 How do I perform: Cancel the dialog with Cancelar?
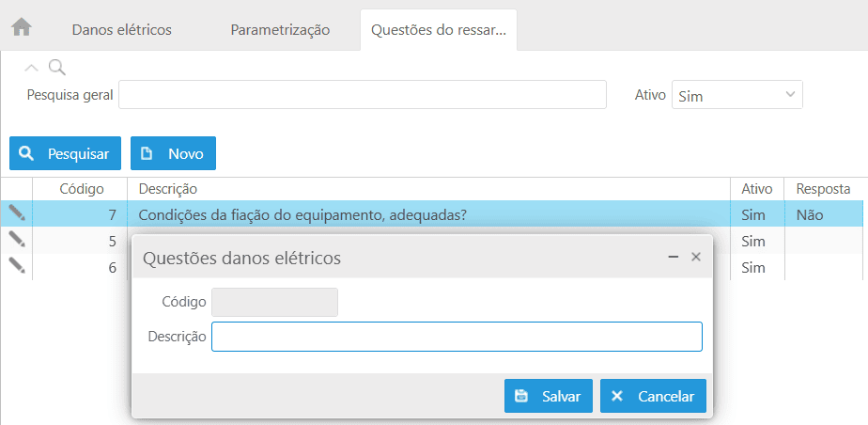[653, 396]
